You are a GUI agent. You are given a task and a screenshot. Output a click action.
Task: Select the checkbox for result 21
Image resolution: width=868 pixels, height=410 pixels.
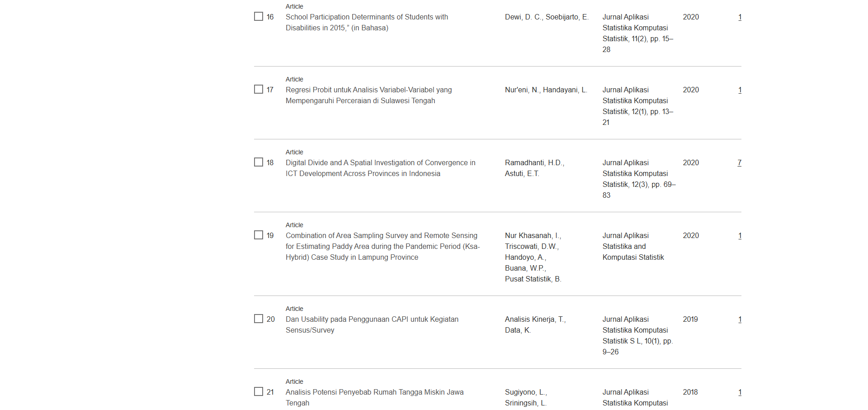259,392
